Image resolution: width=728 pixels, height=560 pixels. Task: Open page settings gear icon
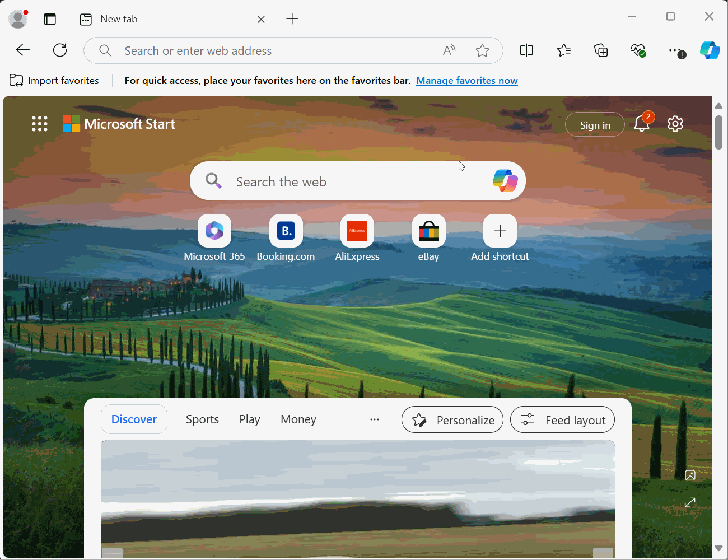pos(675,124)
